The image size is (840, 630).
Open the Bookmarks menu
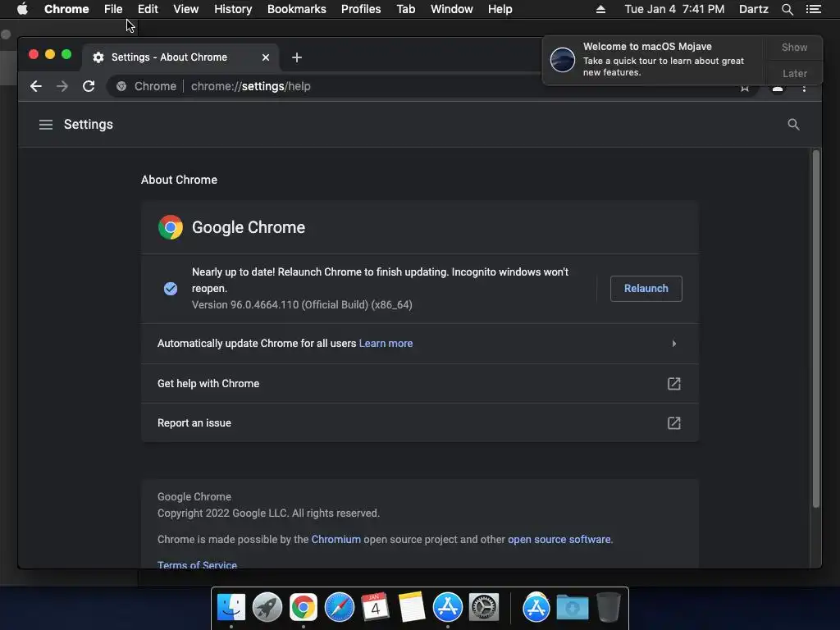[x=297, y=9]
